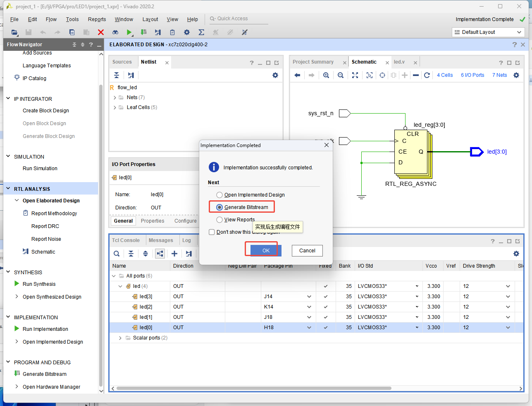Select led[2] row in ports table
The height and width of the screenshot is (406, 532).
317,307
